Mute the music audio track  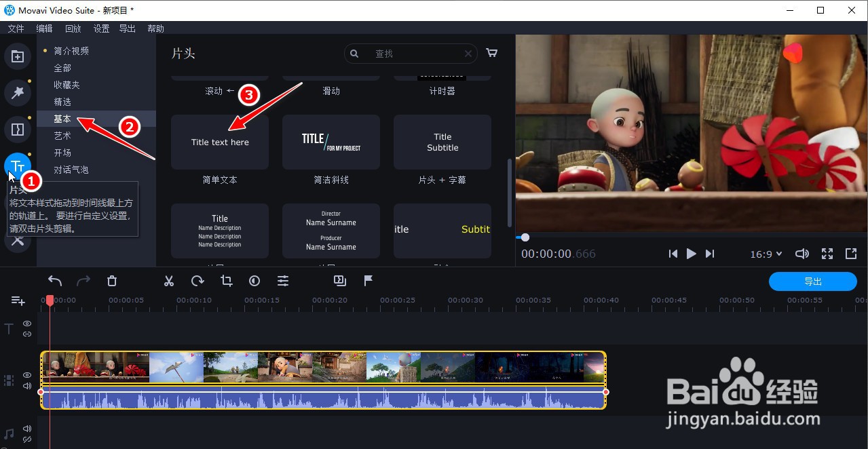(27, 429)
